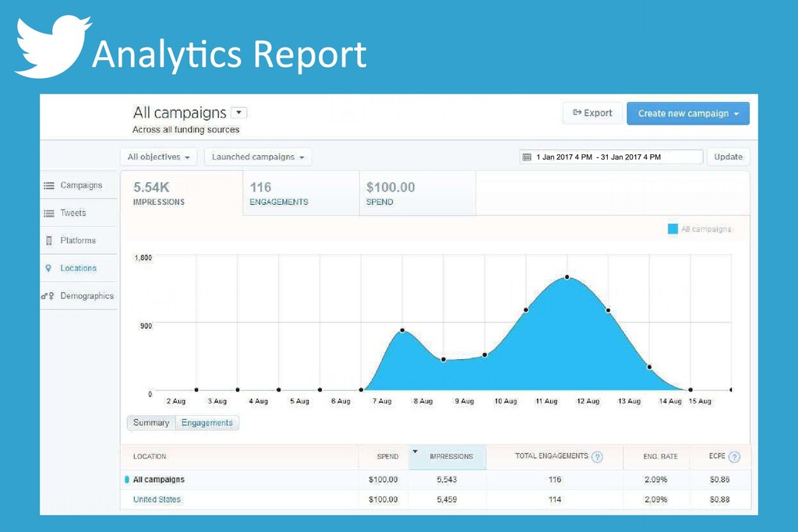
Task: Click the Export button
Action: [x=592, y=113]
